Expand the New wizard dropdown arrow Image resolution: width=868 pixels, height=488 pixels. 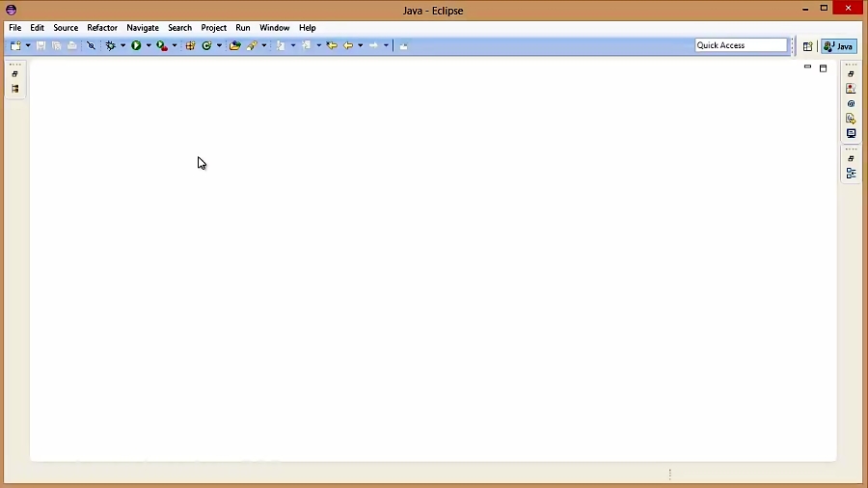28,45
